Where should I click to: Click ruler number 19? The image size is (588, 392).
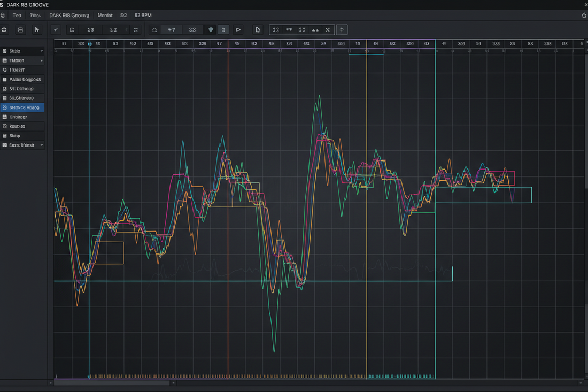pos(358,44)
